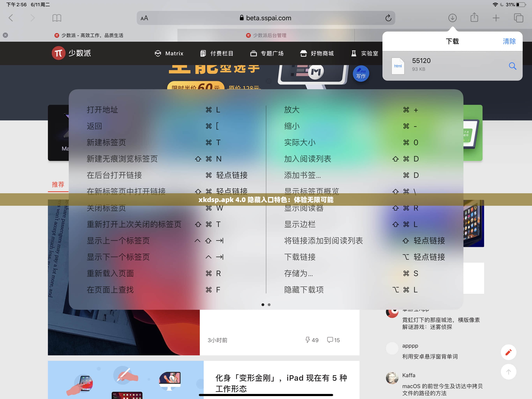Open a new tab with the plus icon
Viewport: 532px width, 399px height.
[x=496, y=18]
